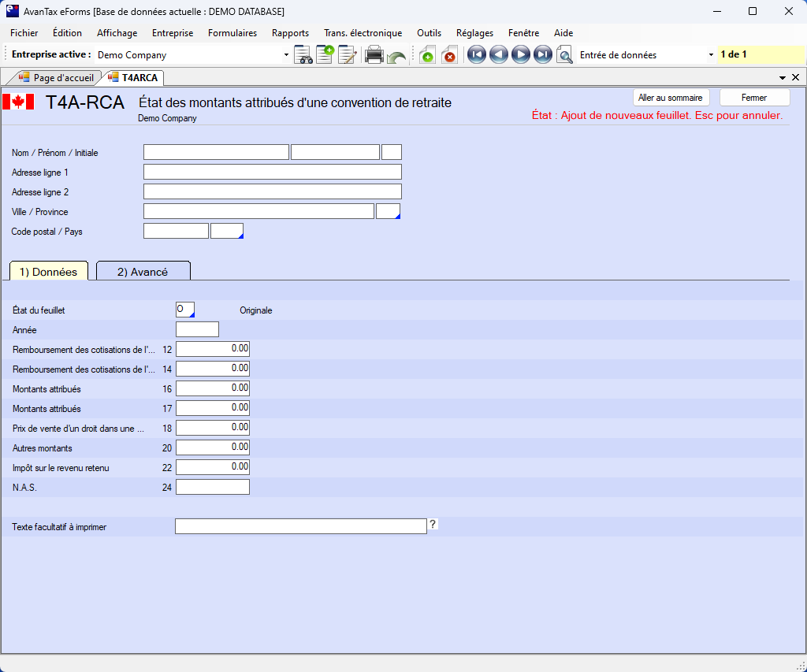
Task: Switch to the 2) Avancé tab
Action: tap(143, 272)
